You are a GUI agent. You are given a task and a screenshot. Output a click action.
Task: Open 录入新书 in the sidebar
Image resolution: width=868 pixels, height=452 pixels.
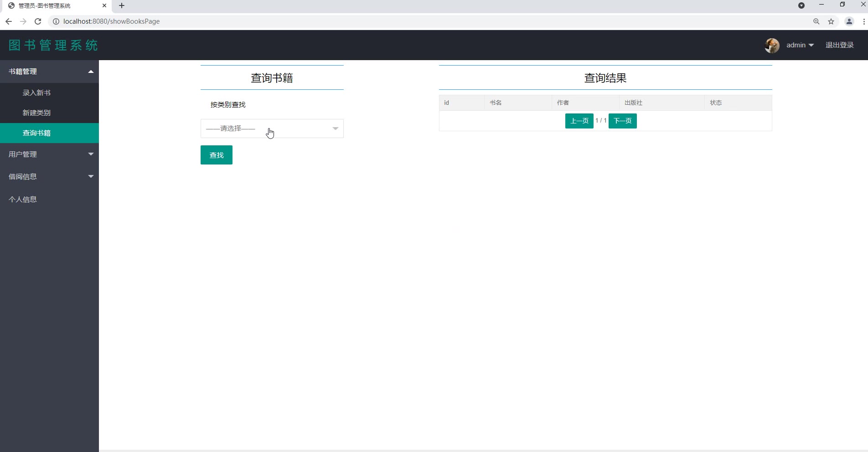coord(49,93)
